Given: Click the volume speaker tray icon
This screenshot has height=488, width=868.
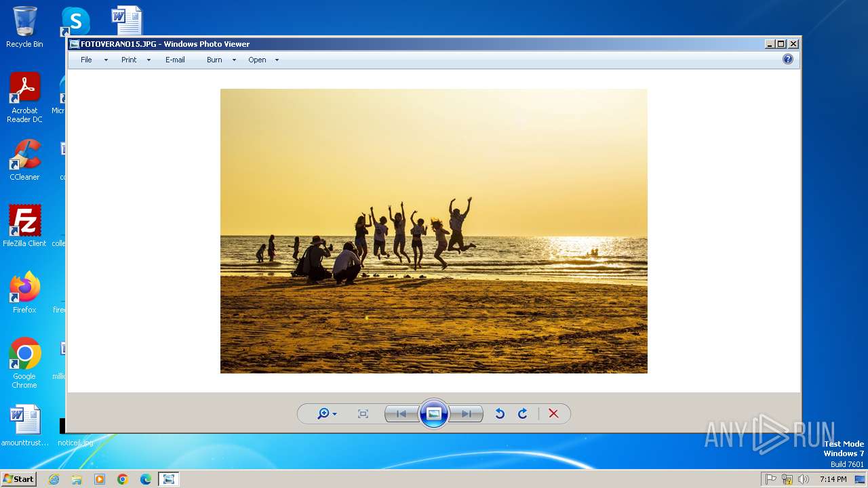Looking at the screenshot, I should [804, 479].
